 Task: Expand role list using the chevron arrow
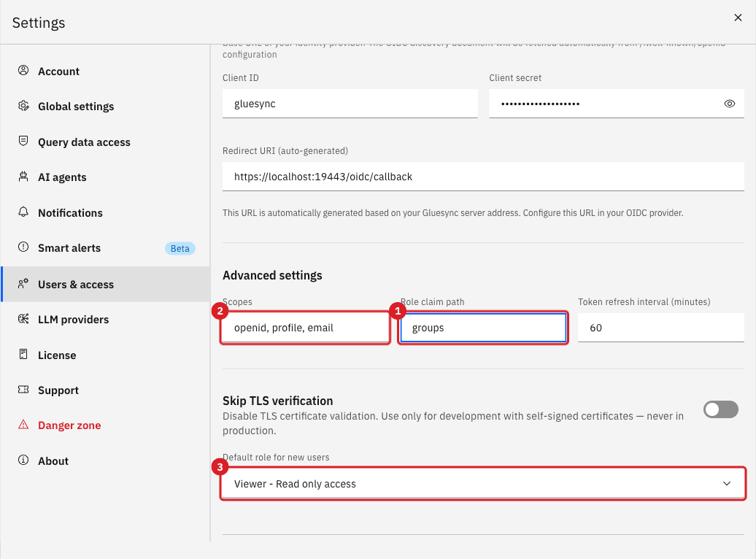click(727, 484)
